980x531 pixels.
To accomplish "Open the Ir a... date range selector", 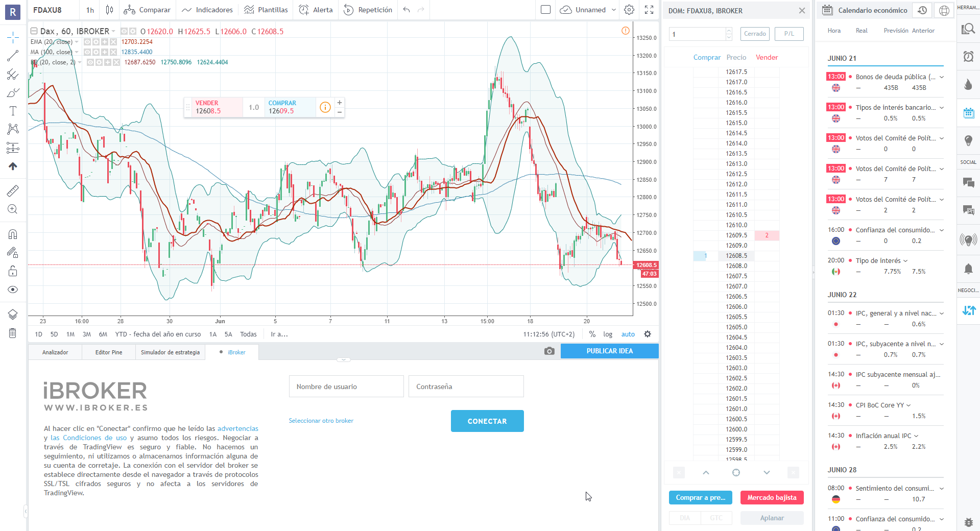I will tap(278, 334).
